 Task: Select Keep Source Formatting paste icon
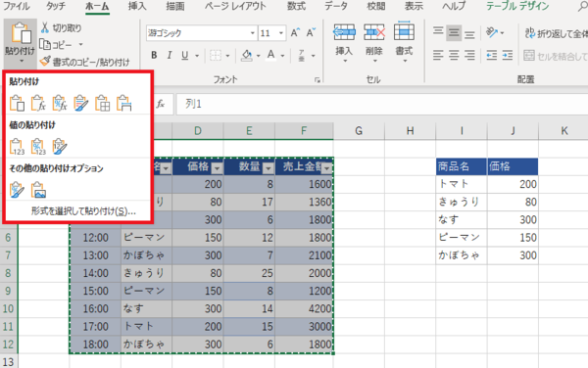(x=81, y=104)
